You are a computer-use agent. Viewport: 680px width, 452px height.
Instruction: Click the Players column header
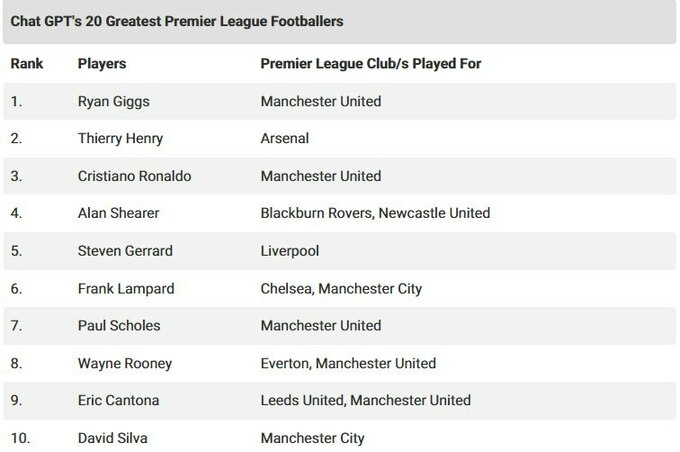(100, 64)
